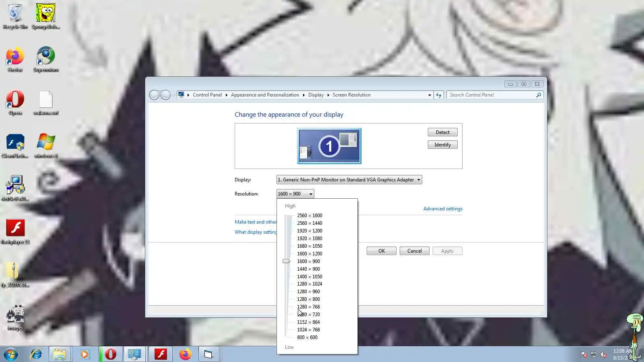
Task: Select the SpongeBob desktop shortcut
Action: pos(46,16)
